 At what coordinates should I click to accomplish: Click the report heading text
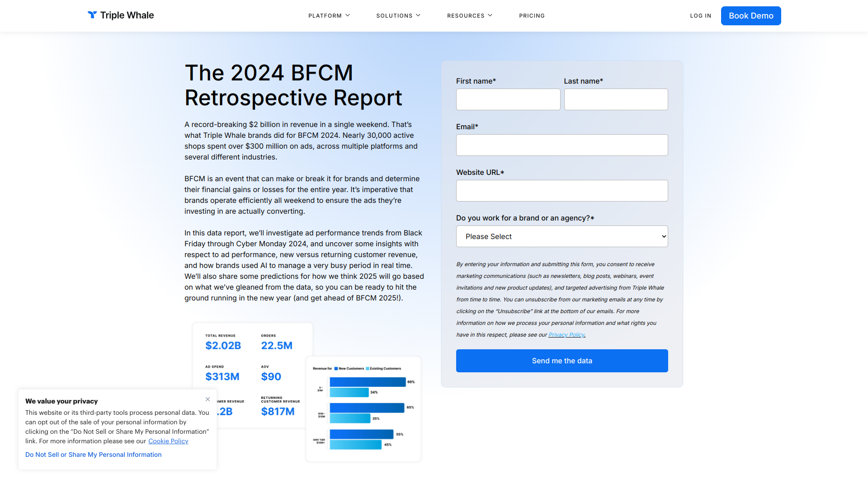pos(293,85)
